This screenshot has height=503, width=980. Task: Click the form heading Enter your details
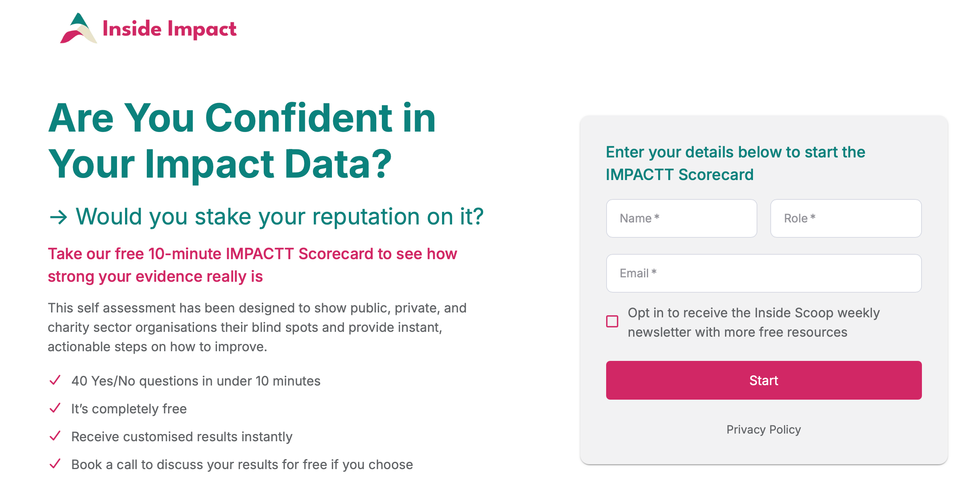[x=735, y=163]
